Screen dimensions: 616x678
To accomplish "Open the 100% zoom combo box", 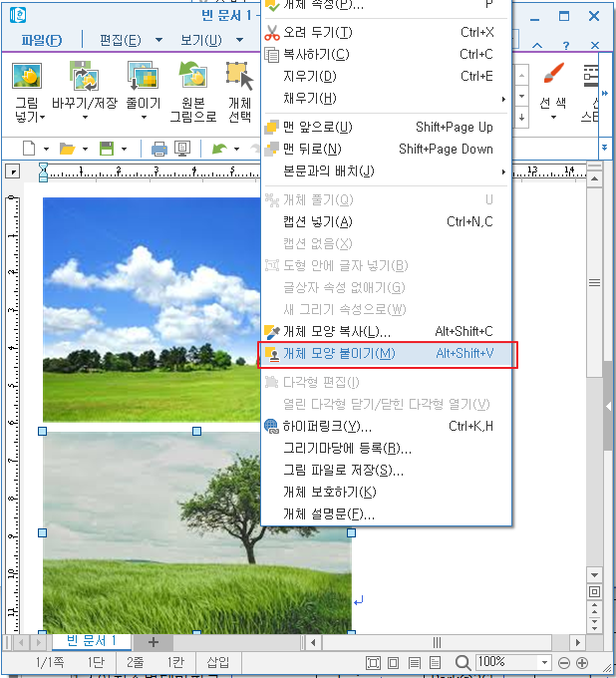I will pos(512,662).
